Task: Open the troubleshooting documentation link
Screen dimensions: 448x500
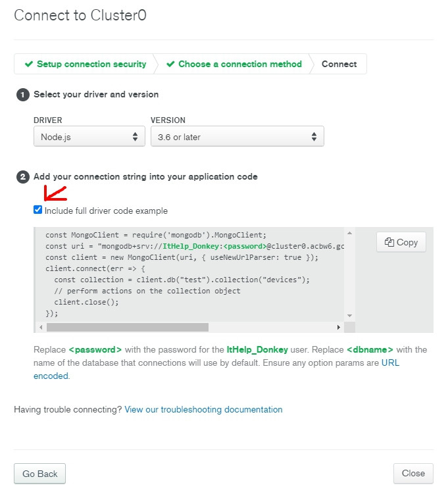Action: [203, 409]
